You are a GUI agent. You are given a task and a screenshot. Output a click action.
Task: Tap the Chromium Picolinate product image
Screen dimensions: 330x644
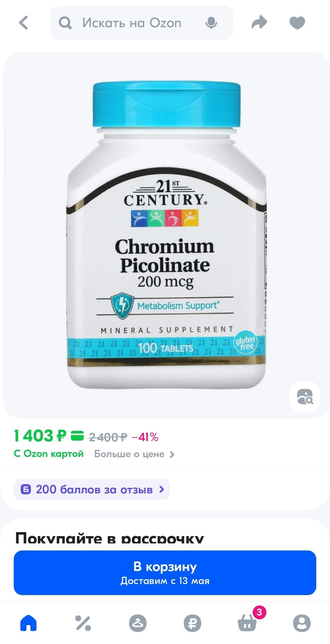(166, 235)
